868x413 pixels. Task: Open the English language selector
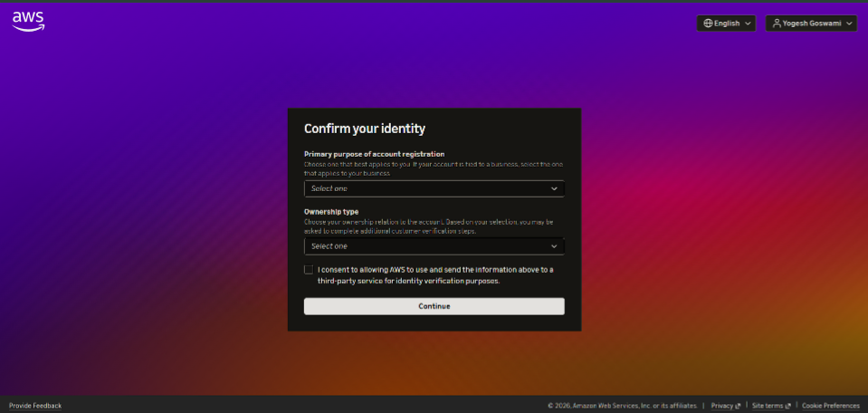pyautogui.click(x=726, y=24)
